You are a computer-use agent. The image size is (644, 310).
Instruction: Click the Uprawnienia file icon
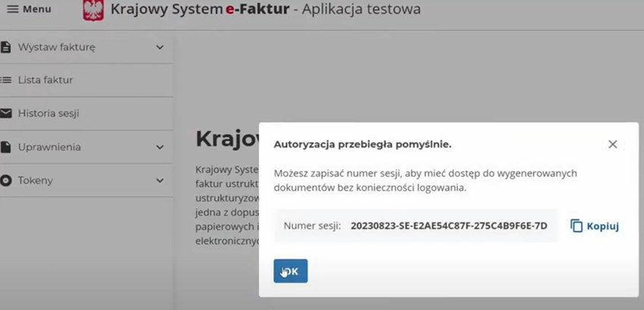6,147
